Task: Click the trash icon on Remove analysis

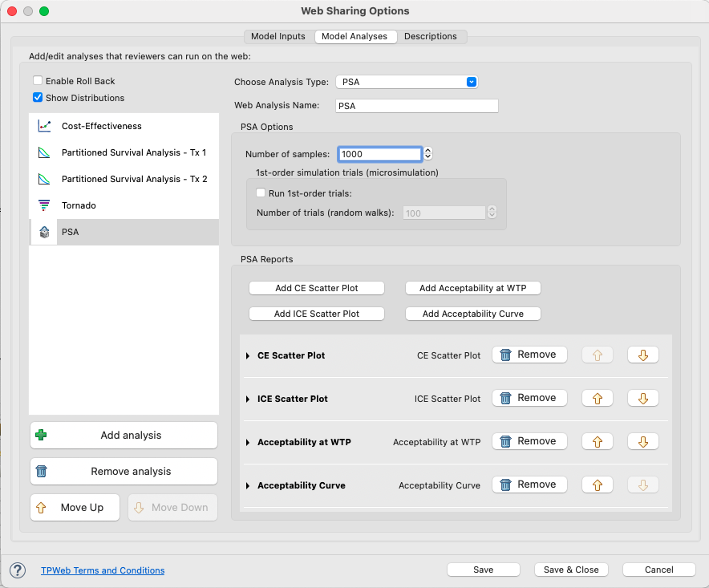Action: 41,472
